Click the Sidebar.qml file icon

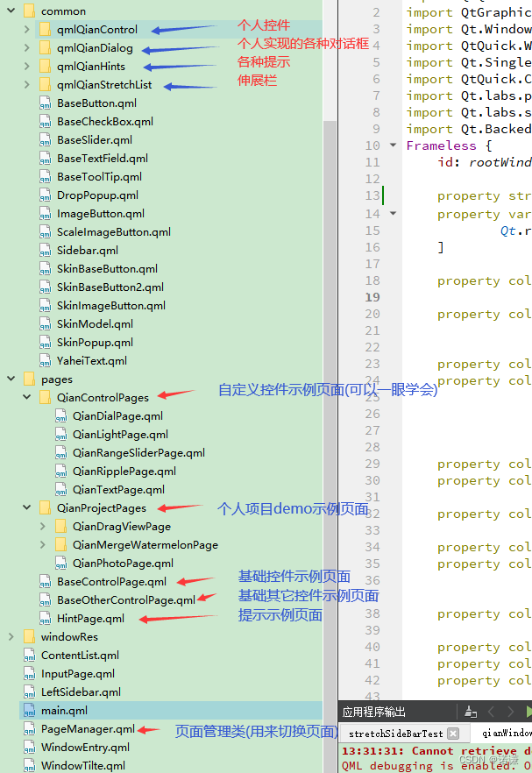pos(46,251)
